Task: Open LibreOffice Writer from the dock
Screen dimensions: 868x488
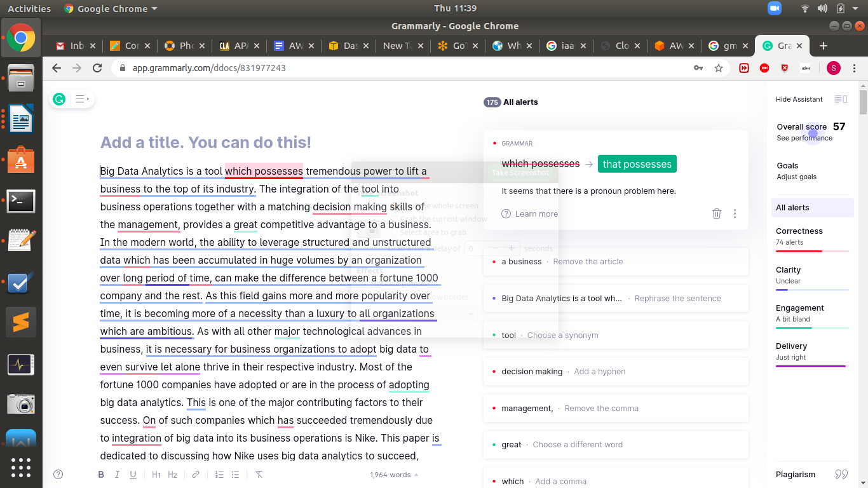Action: coord(21,119)
